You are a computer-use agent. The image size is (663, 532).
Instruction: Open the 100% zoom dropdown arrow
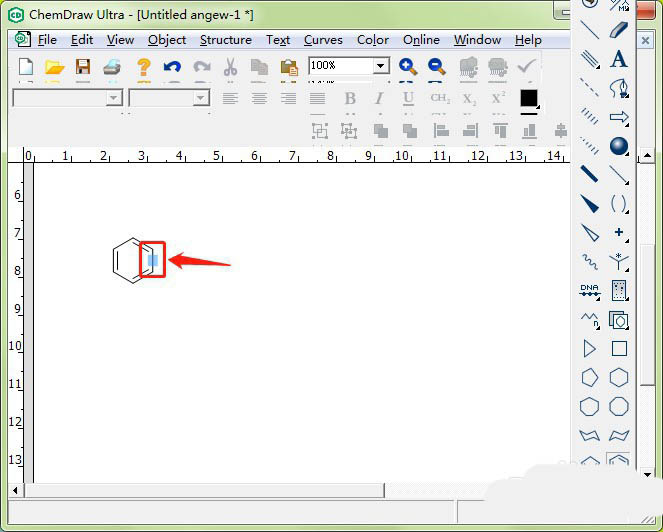pyautogui.click(x=381, y=66)
